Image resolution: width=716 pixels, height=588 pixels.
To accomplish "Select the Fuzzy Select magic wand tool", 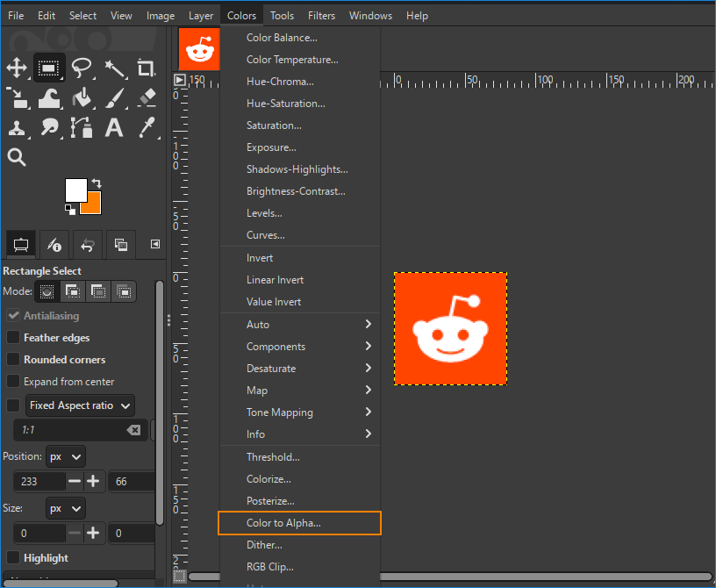I will (x=114, y=68).
